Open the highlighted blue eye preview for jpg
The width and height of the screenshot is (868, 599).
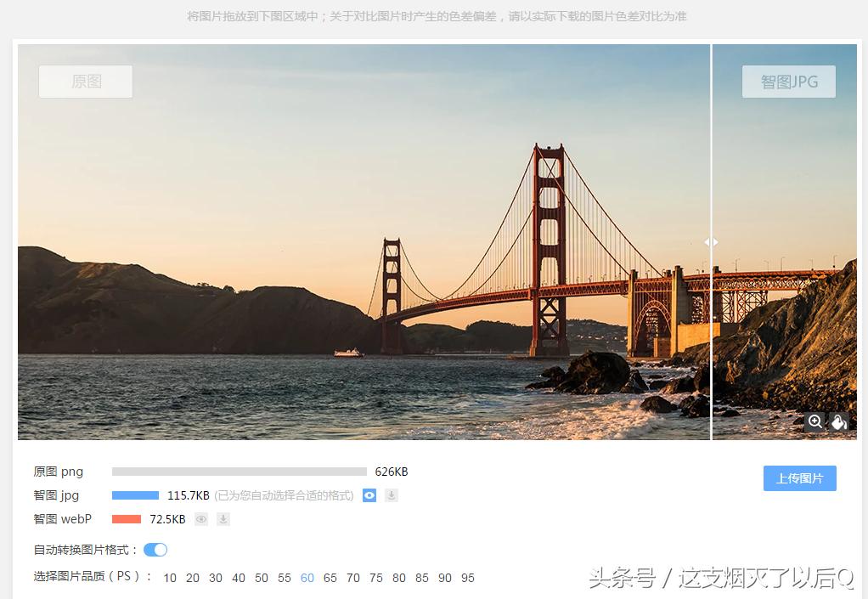click(x=369, y=495)
